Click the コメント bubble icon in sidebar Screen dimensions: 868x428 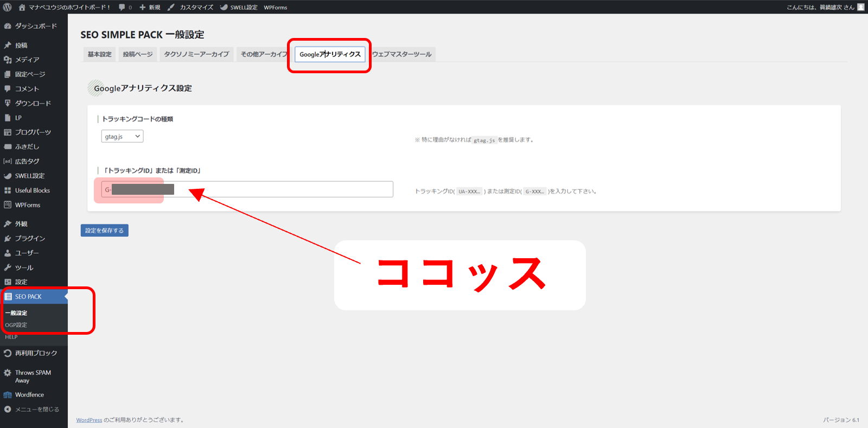pyautogui.click(x=8, y=88)
